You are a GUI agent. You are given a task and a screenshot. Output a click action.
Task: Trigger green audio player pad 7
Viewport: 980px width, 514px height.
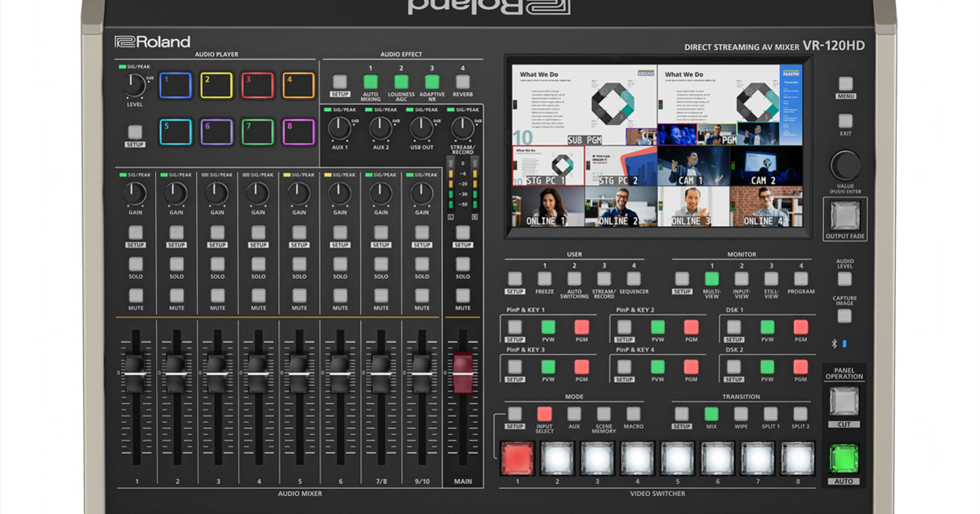pyautogui.click(x=257, y=131)
